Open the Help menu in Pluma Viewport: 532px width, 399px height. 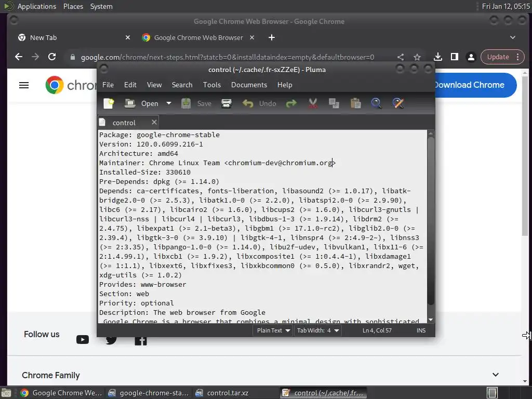[285, 85]
